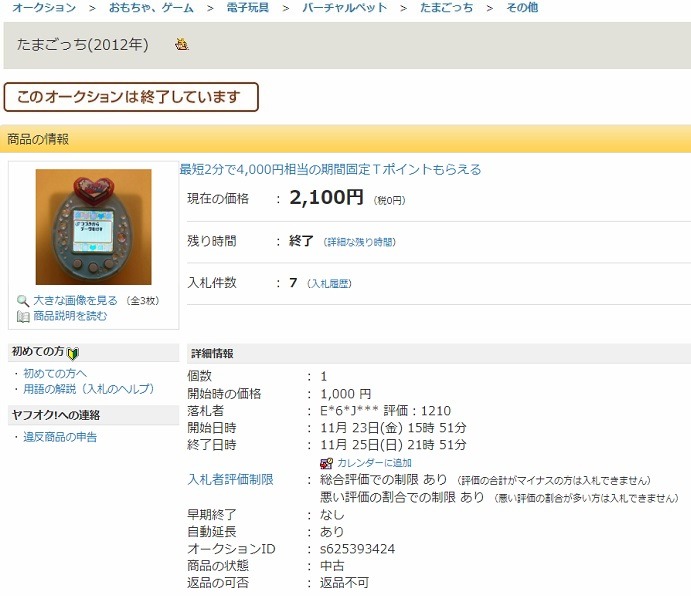Viewport: 691px width, 612px height.
Task: Select return policy value 返品不可
Action: click(x=344, y=583)
